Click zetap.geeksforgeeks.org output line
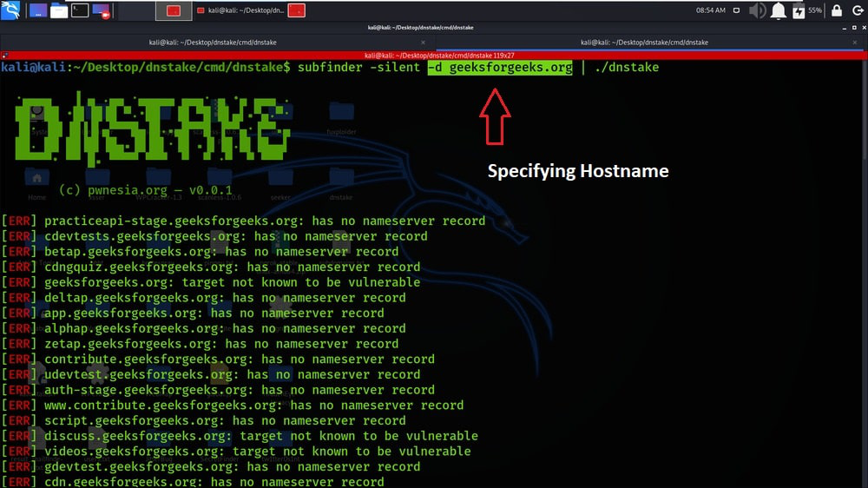The image size is (868, 488). coord(200,344)
